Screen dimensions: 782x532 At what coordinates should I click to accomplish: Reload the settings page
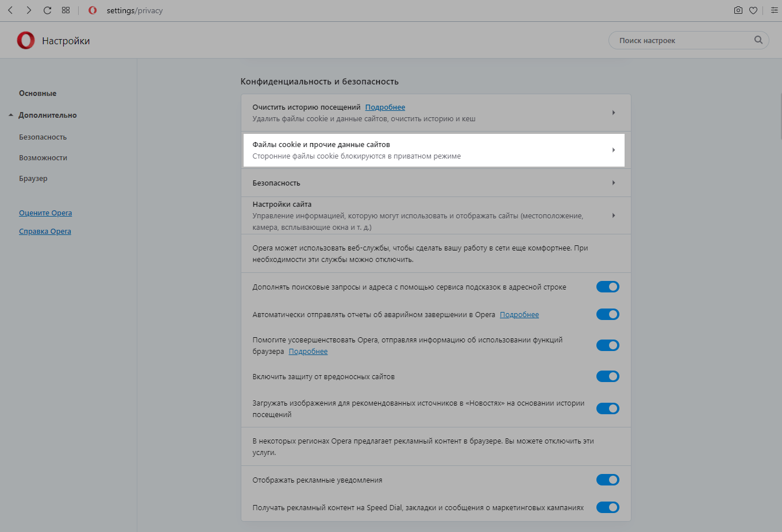(47, 10)
